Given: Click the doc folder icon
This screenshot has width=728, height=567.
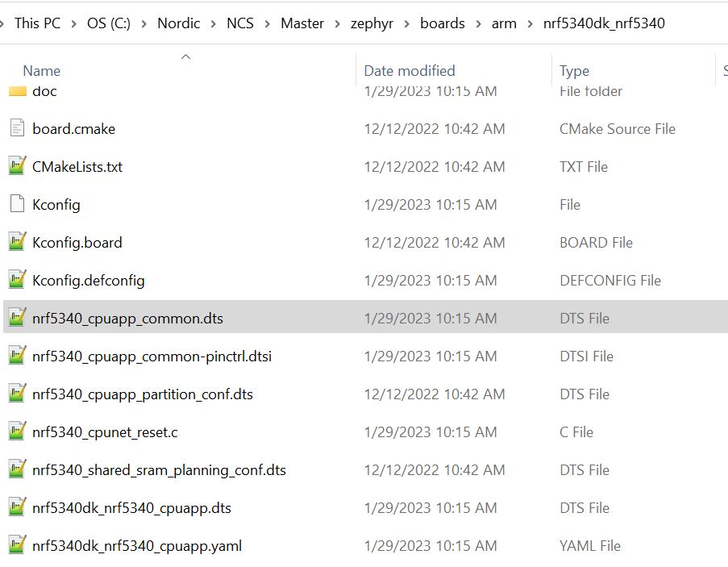Looking at the screenshot, I should (x=18, y=91).
